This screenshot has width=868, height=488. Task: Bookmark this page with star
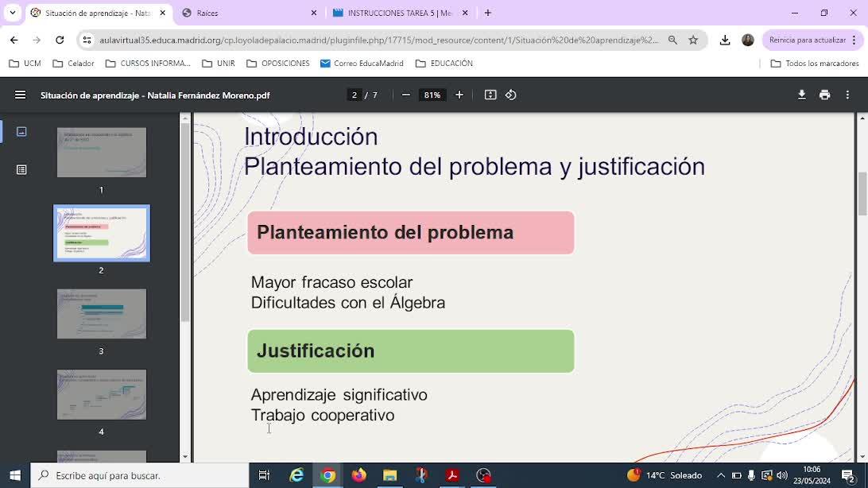[693, 40]
